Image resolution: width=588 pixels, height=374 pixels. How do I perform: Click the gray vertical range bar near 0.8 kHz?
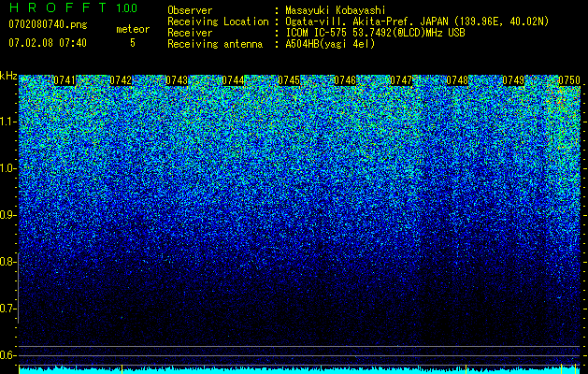(x=18, y=288)
